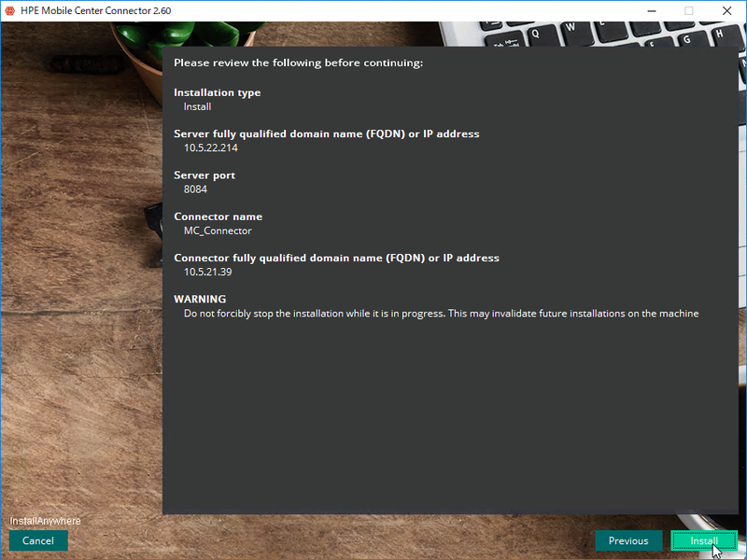Click the Server FQDN or IP address heading
The height and width of the screenshot is (560, 747).
pyautogui.click(x=326, y=133)
